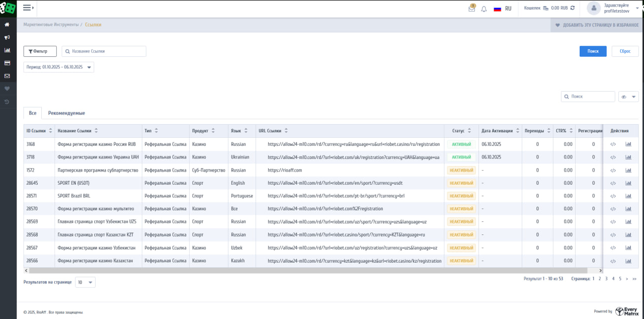Screen dimensions: 644x319
Task: View the statistics chart for link 28645
Action: [628, 183]
